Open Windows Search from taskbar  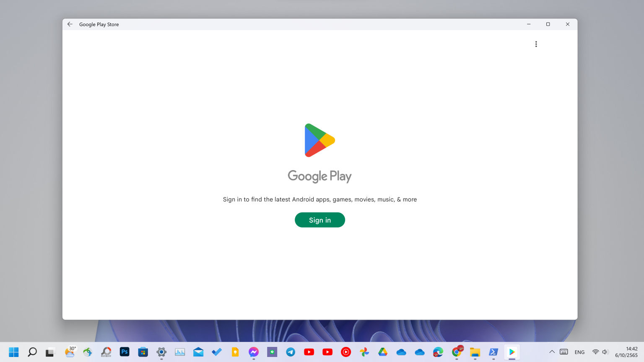(32, 352)
